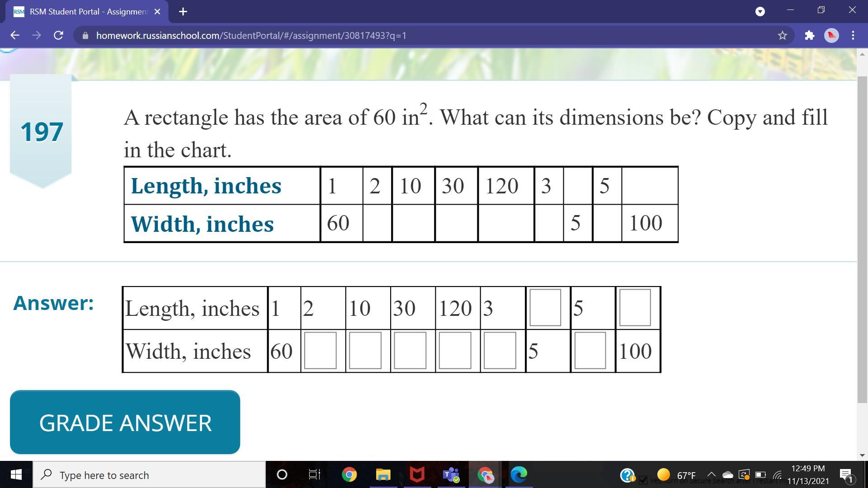
Task: Open Chrome three-dot menu
Action: pos(853,35)
